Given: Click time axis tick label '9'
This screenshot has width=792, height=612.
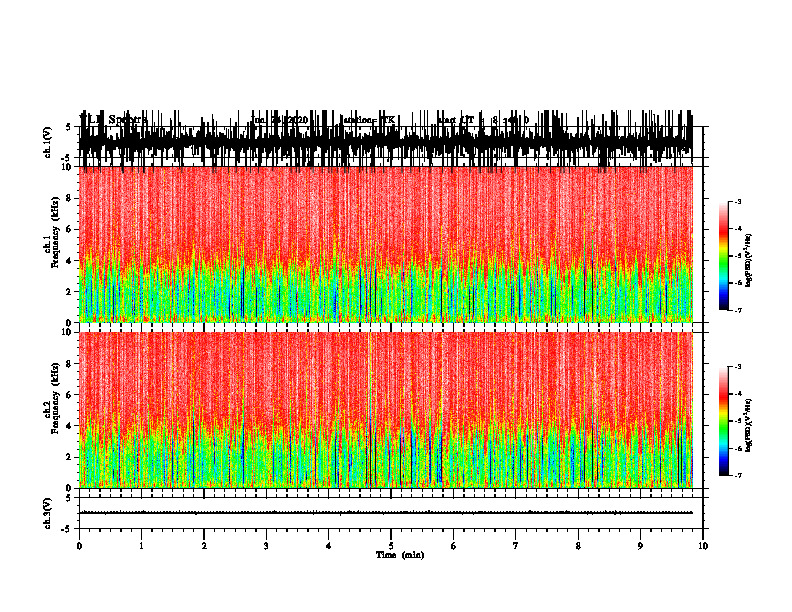Looking at the screenshot, I should pos(640,546).
